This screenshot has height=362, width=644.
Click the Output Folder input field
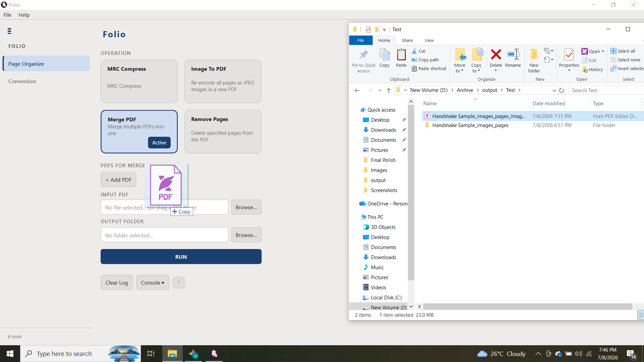[164, 235]
